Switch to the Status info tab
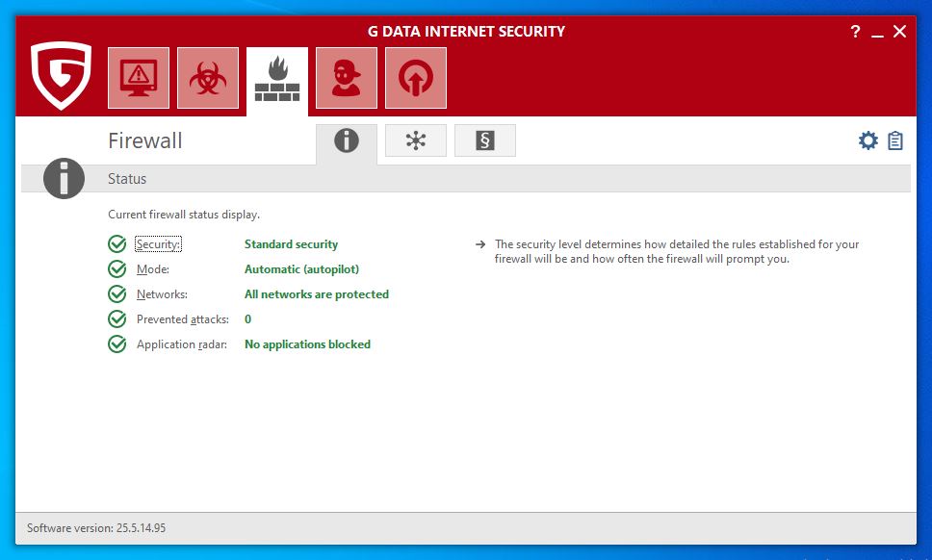 (x=347, y=141)
